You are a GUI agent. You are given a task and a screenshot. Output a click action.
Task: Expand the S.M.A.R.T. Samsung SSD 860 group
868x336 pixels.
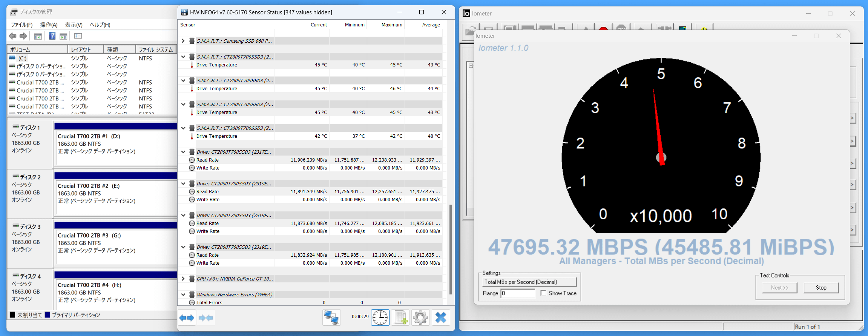click(183, 41)
